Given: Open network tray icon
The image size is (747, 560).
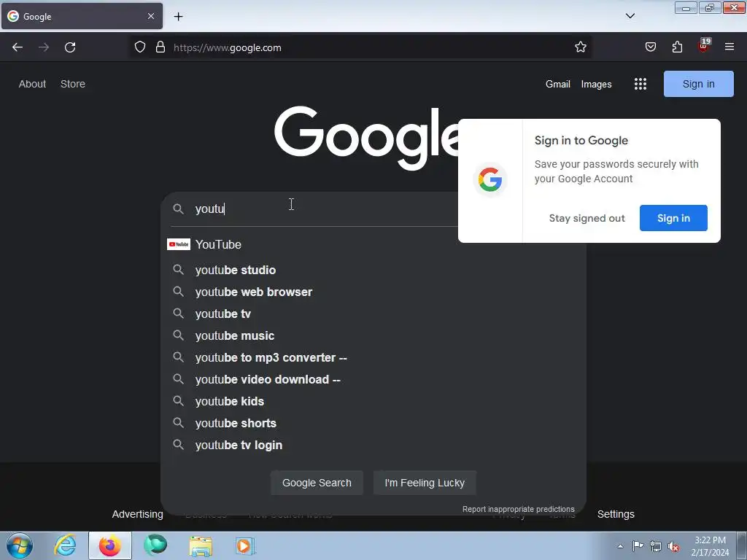Looking at the screenshot, I should click(x=656, y=546).
